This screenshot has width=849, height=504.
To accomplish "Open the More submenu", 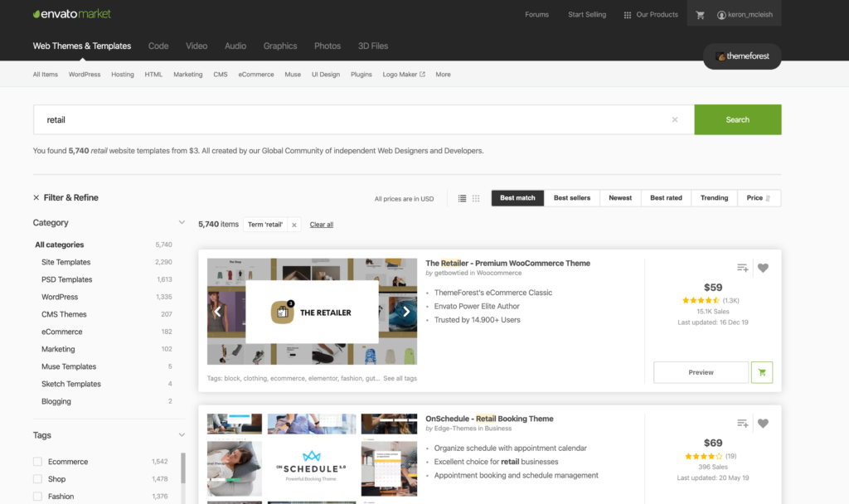I will [443, 75].
